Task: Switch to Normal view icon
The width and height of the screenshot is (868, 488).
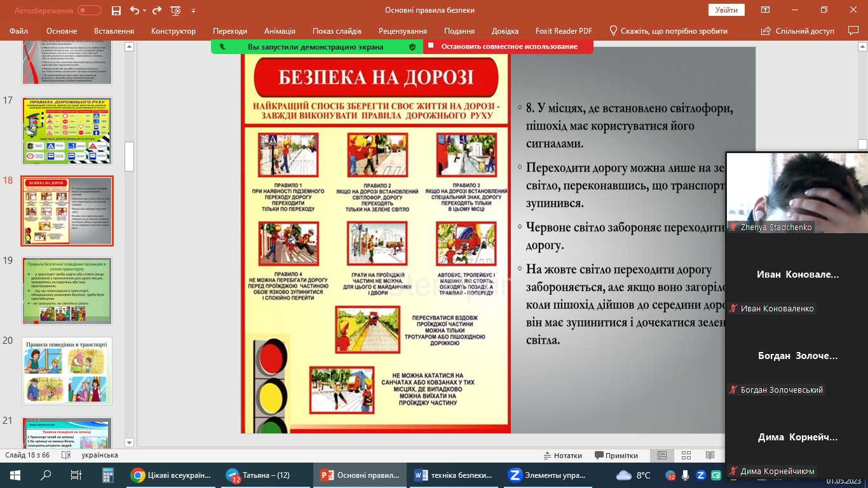Action: point(662,455)
